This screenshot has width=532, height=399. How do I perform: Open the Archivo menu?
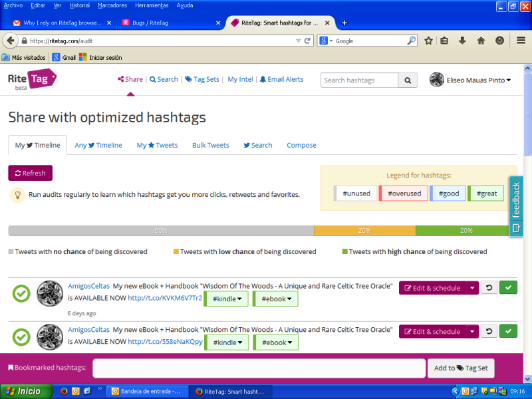13,5
